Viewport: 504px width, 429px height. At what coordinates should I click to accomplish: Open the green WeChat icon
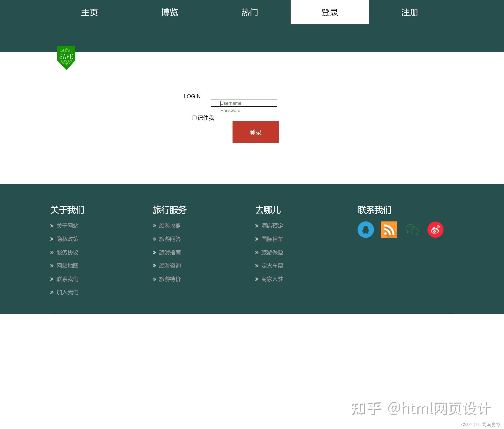pos(412,230)
